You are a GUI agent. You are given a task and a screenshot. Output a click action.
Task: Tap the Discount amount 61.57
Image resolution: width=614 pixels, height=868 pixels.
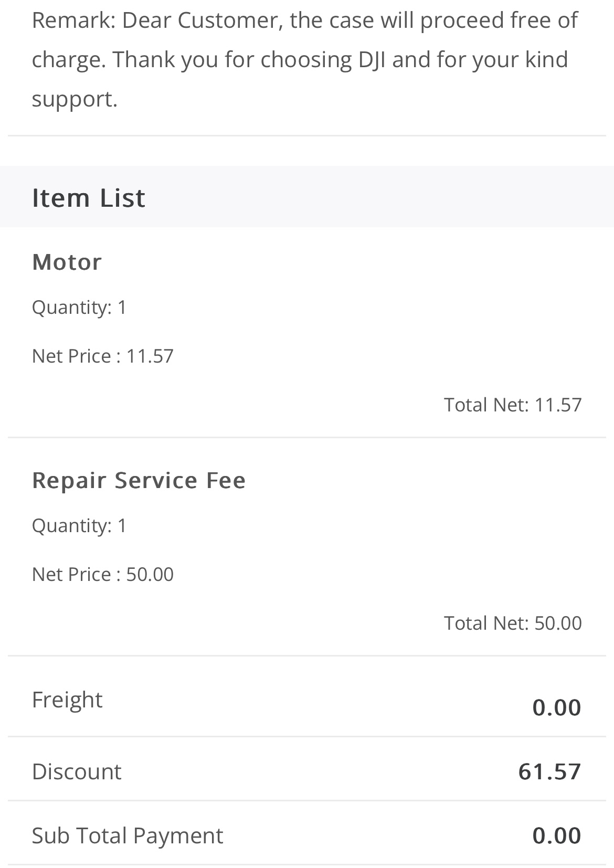coord(549,771)
